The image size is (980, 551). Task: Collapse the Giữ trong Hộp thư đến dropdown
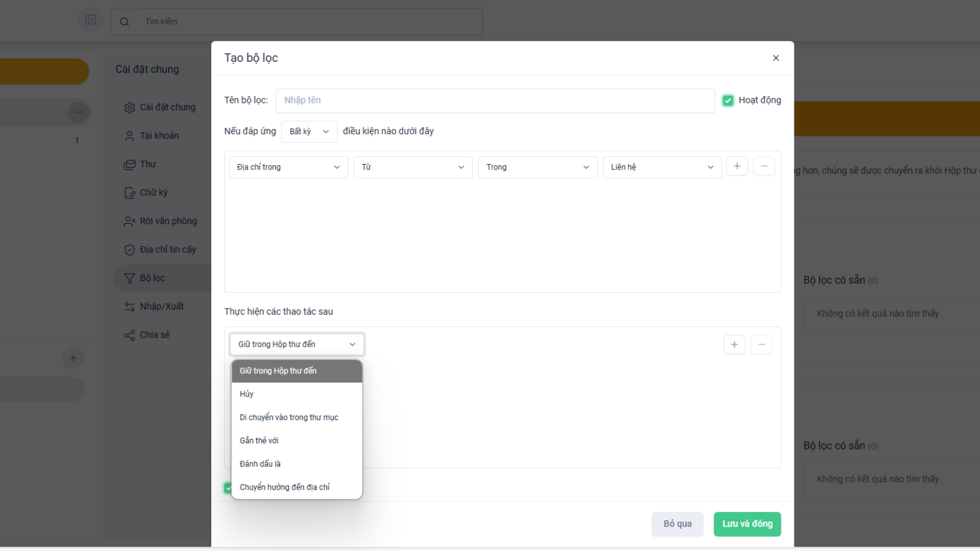[x=297, y=345]
